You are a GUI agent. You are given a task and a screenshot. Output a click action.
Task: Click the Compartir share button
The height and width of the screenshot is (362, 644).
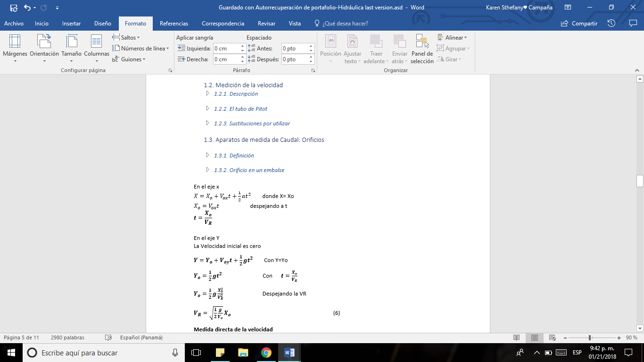click(579, 23)
